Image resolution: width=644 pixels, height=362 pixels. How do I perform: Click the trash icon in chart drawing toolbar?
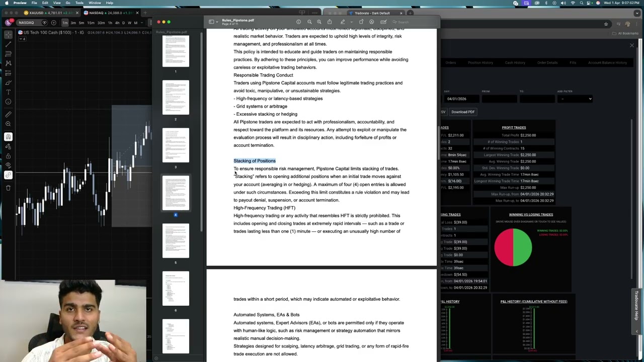8,188
